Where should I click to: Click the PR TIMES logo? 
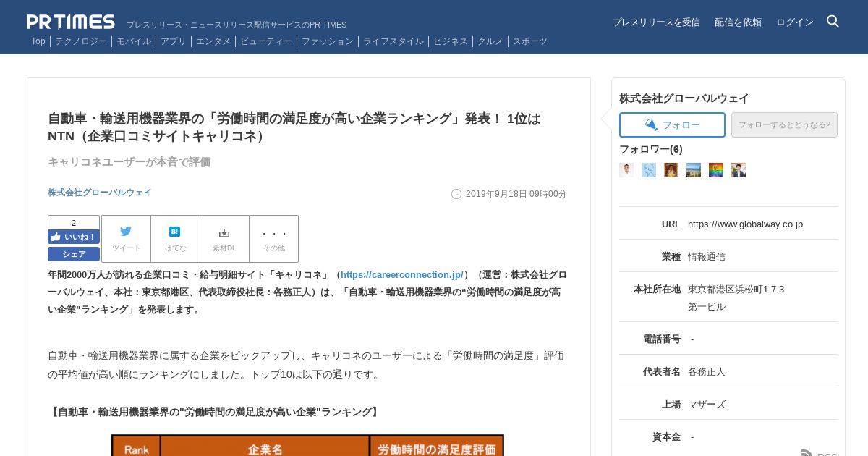71,22
